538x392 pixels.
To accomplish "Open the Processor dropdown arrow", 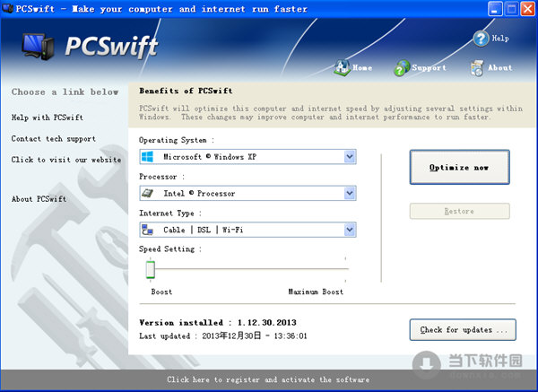I will [350, 193].
